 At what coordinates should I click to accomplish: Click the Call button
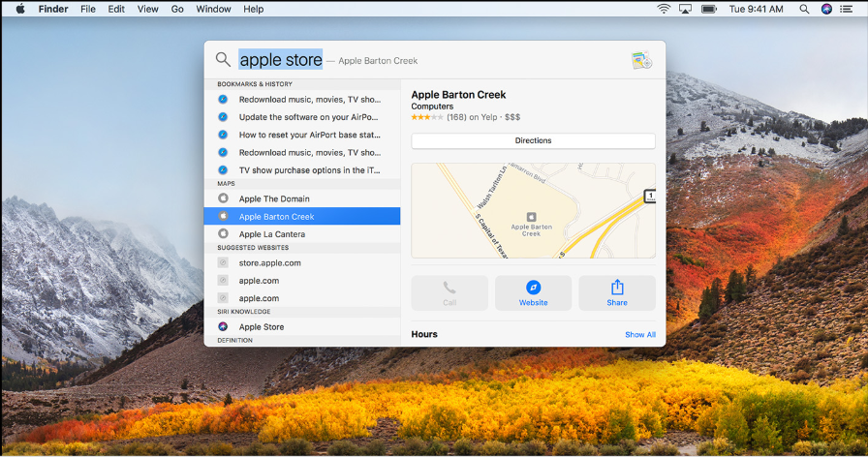pyautogui.click(x=449, y=293)
